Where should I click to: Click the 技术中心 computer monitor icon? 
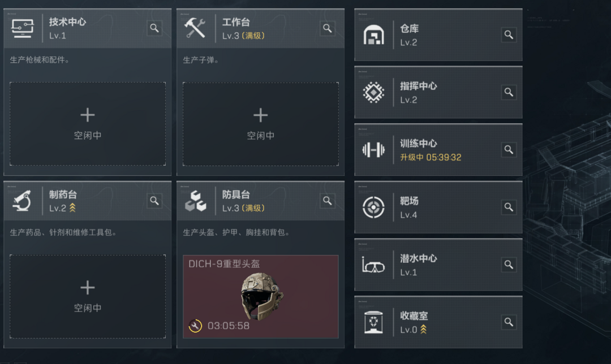(22, 28)
